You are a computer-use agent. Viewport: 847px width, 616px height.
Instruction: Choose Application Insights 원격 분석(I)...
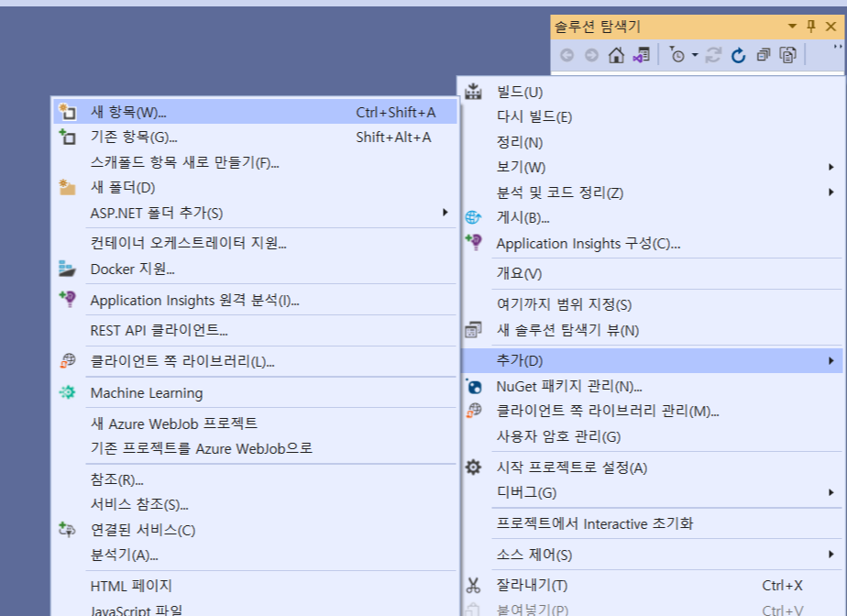click(x=255, y=300)
